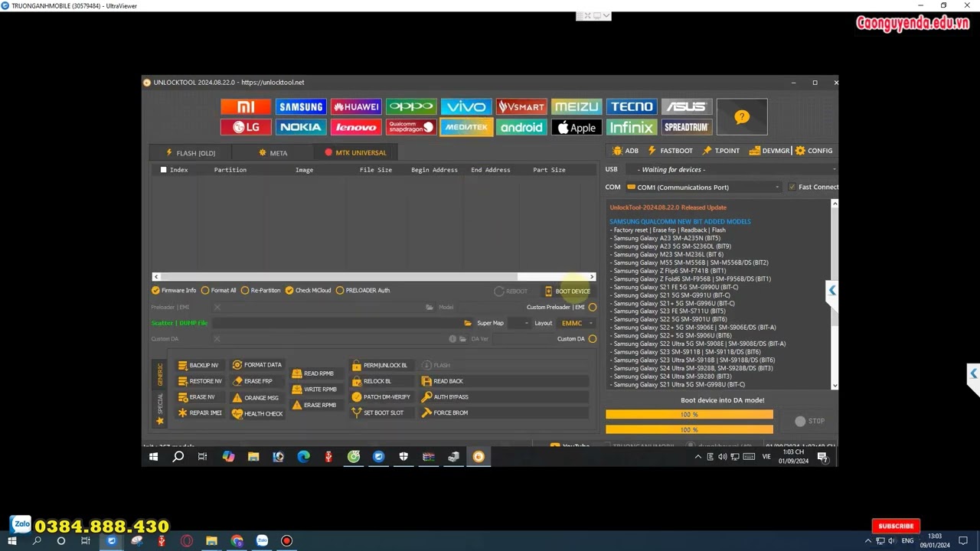The width and height of the screenshot is (980, 551).
Task: Click the FORMAT DATA button
Action: click(257, 365)
